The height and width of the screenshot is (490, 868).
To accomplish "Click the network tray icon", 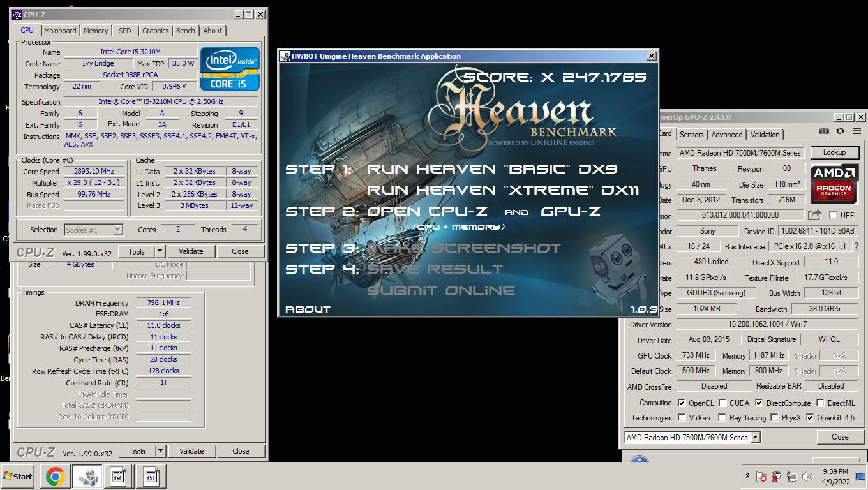I will click(792, 477).
